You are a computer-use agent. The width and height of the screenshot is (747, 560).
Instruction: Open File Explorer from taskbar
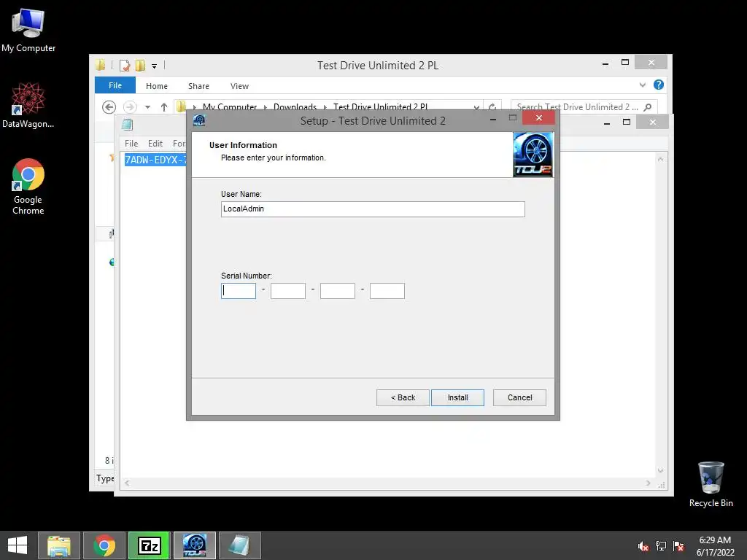click(x=59, y=545)
